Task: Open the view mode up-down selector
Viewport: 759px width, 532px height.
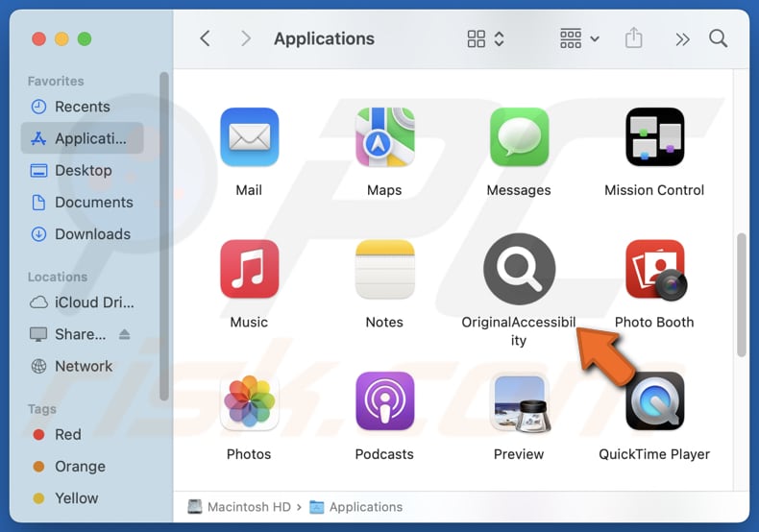Action: click(499, 38)
